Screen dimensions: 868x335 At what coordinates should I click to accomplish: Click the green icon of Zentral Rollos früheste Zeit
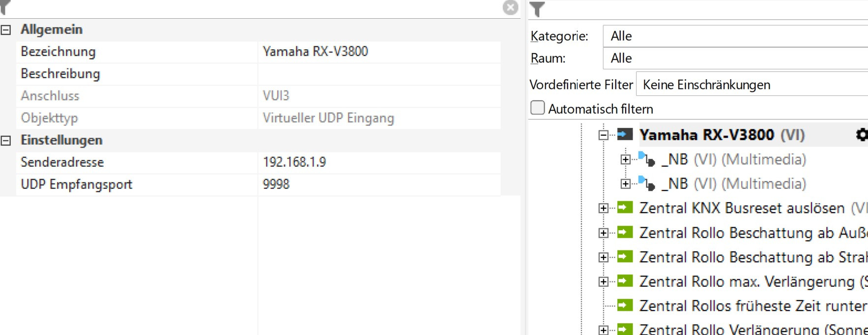[625, 305]
